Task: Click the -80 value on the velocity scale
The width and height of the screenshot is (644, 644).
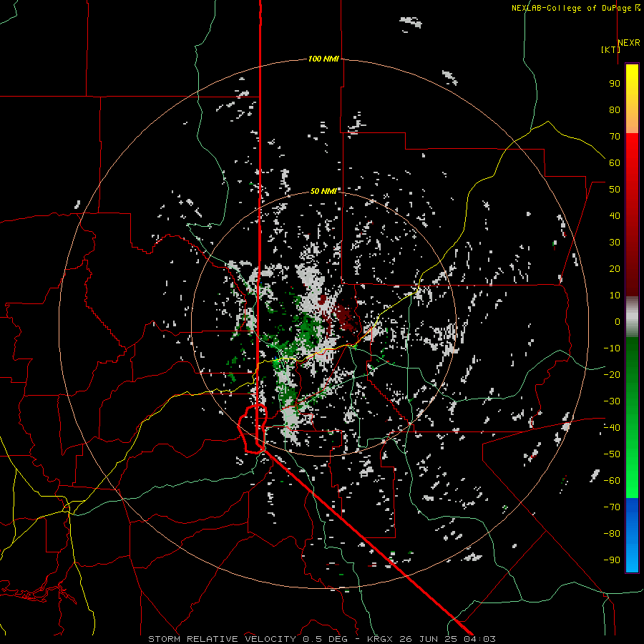Action: [612, 534]
